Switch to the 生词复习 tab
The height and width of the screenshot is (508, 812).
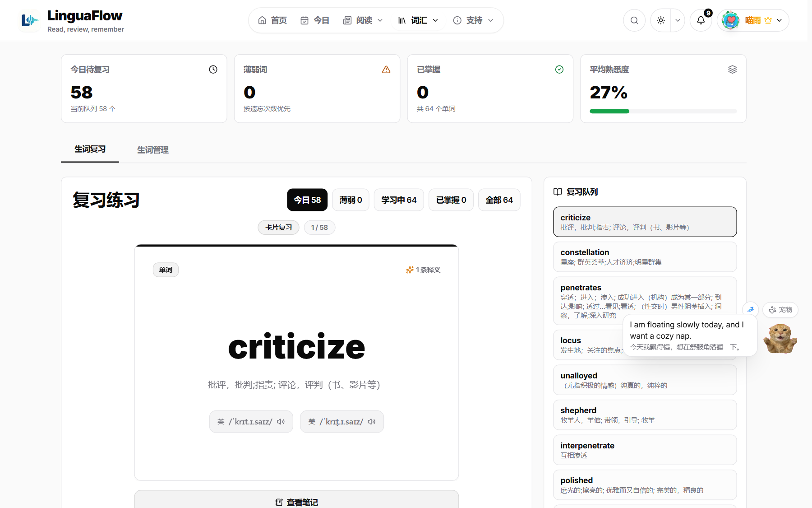90,149
